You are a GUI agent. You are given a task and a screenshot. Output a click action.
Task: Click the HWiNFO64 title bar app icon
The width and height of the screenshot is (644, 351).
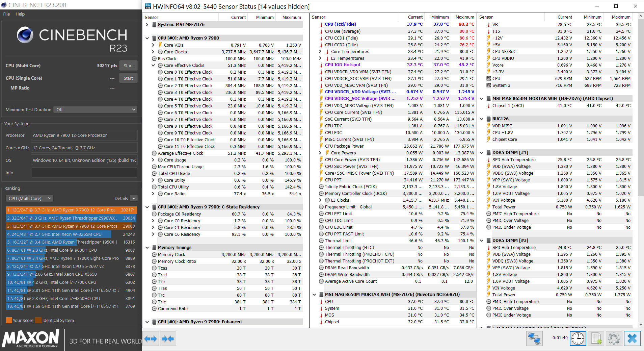point(148,6)
